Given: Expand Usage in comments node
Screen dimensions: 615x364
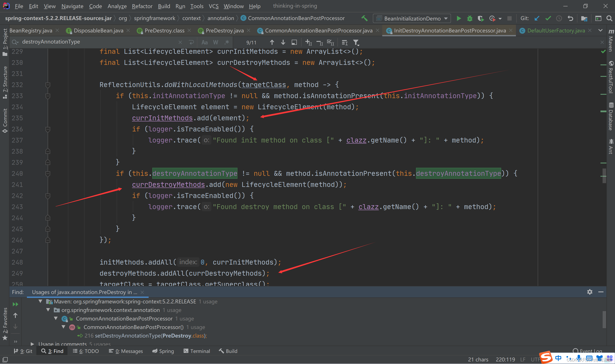Looking at the screenshot, I should (32, 344).
